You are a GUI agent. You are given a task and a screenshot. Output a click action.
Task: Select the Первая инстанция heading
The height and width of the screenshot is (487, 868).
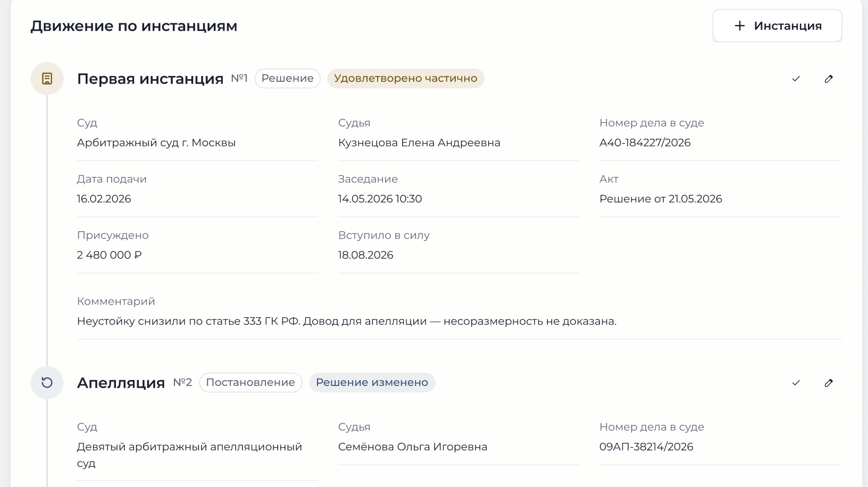tap(151, 79)
